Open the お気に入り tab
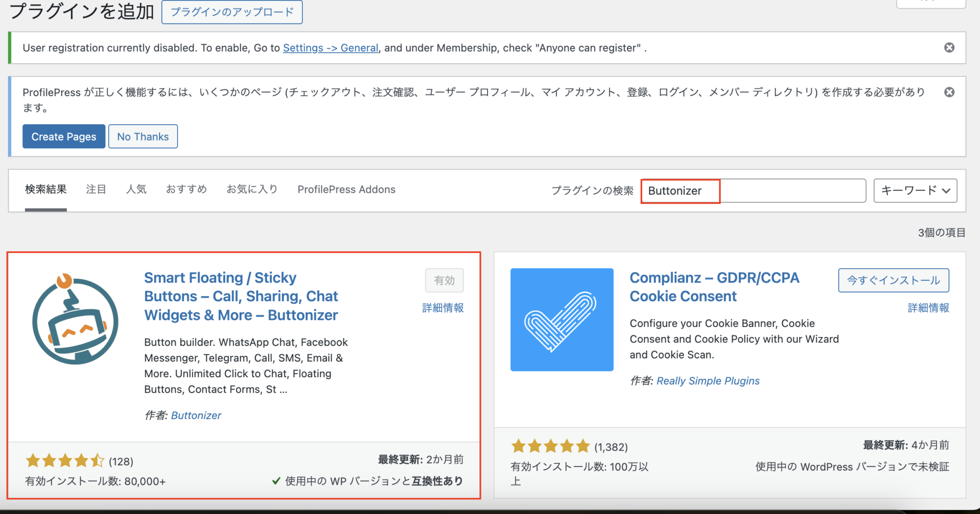 point(252,189)
